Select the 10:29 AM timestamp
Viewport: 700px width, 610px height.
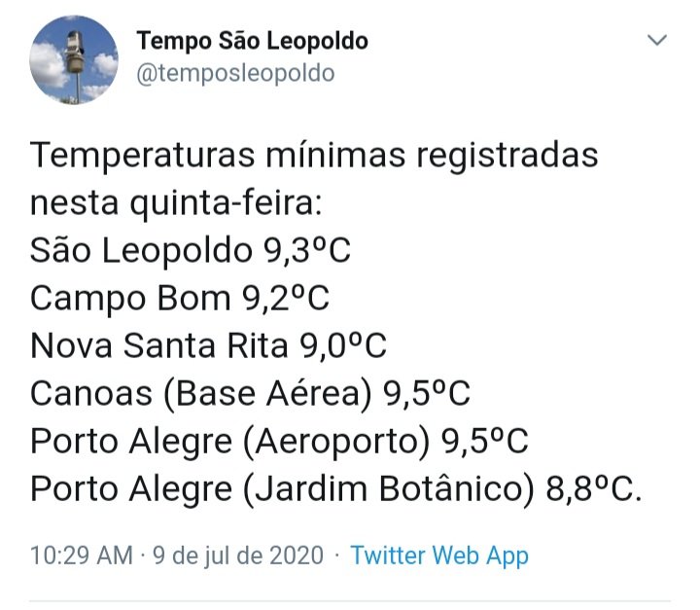(x=82, y=556)
